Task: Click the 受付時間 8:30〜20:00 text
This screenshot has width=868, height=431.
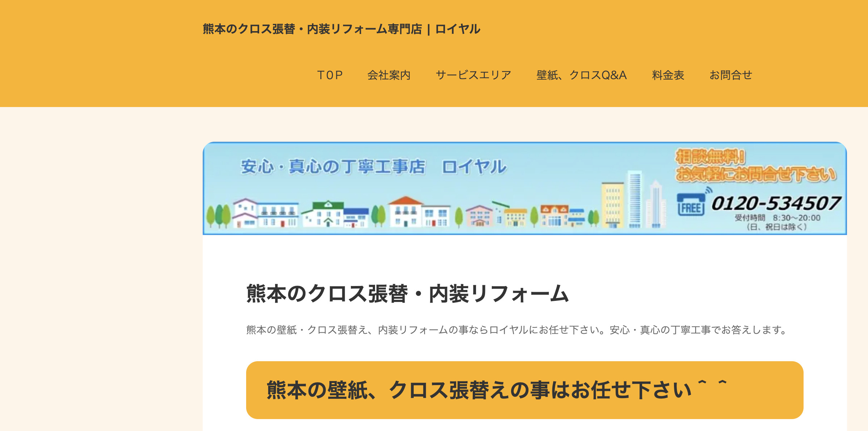Action: click(777, 218)
